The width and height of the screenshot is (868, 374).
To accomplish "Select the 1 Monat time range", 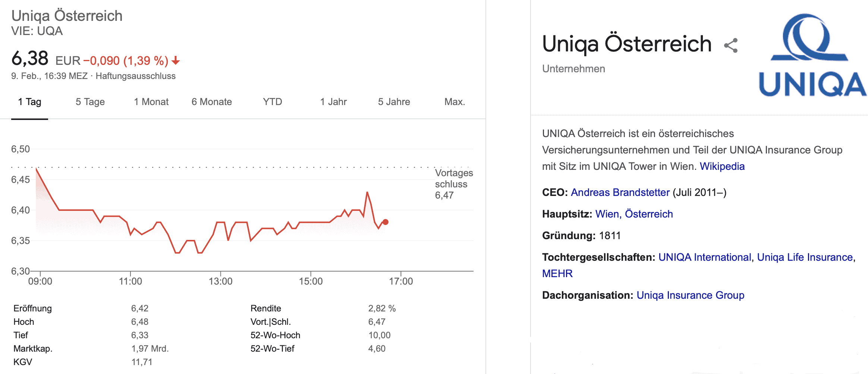I will (x=151, y=102).
